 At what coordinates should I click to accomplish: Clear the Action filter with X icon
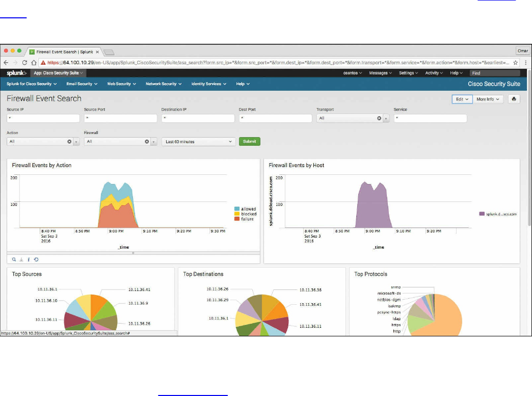point(69,142)
